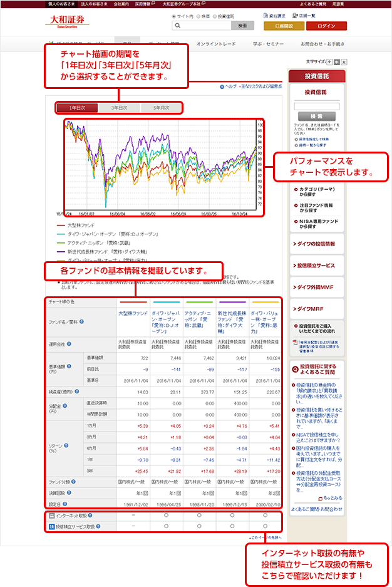Click the header 検索 button
The width and height of the screenshot is (392, 587).
(243, 26)
